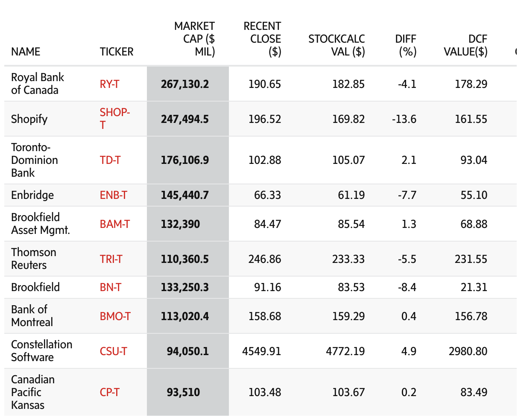Click the TICKER column header

point(117,52)
